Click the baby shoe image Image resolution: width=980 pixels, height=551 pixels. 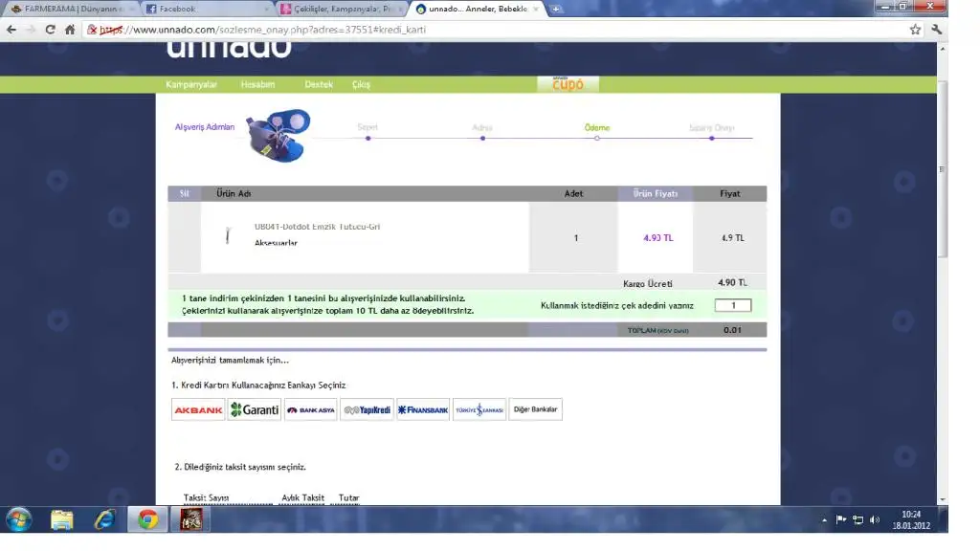(278, 136)
